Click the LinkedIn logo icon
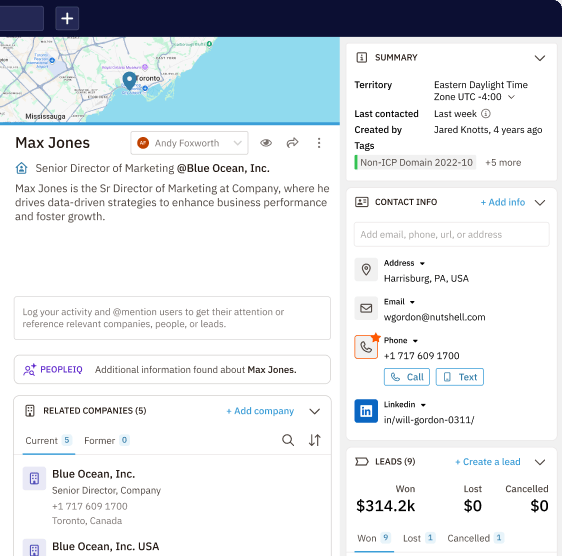Screen dimensions: 562x556 (x=366, y=411)
